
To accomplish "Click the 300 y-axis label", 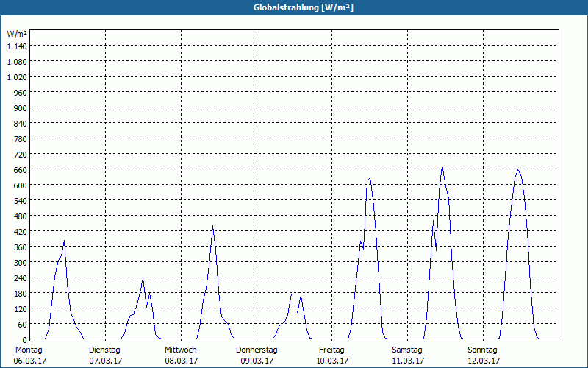I will pyautogui.click(x=21, y=263).
